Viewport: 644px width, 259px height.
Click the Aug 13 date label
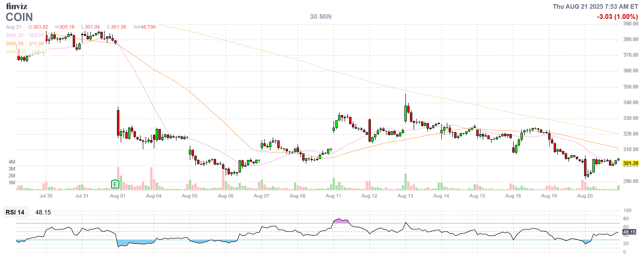405,196
